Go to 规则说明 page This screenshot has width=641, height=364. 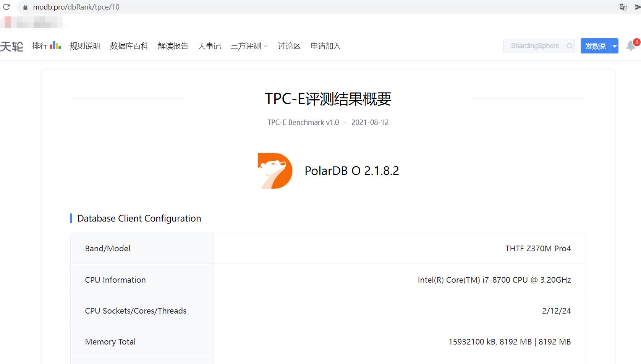pyautogui.click(x=85, y=46)
